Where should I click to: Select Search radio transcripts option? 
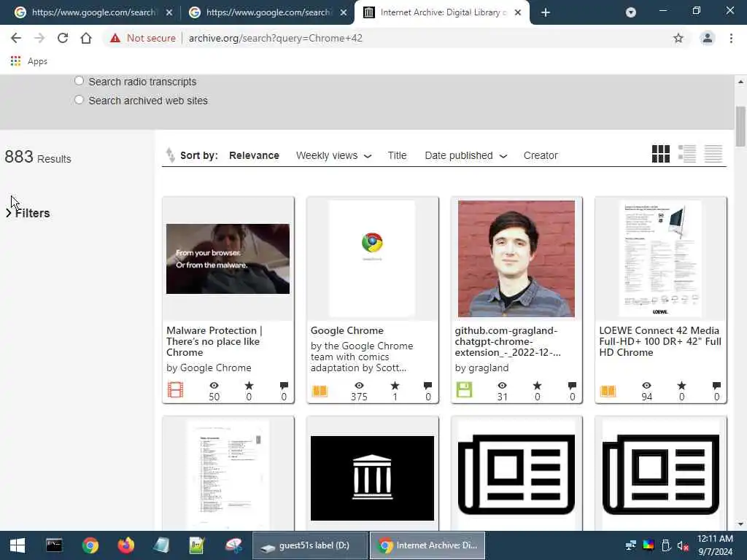click(x=79, y=81)
